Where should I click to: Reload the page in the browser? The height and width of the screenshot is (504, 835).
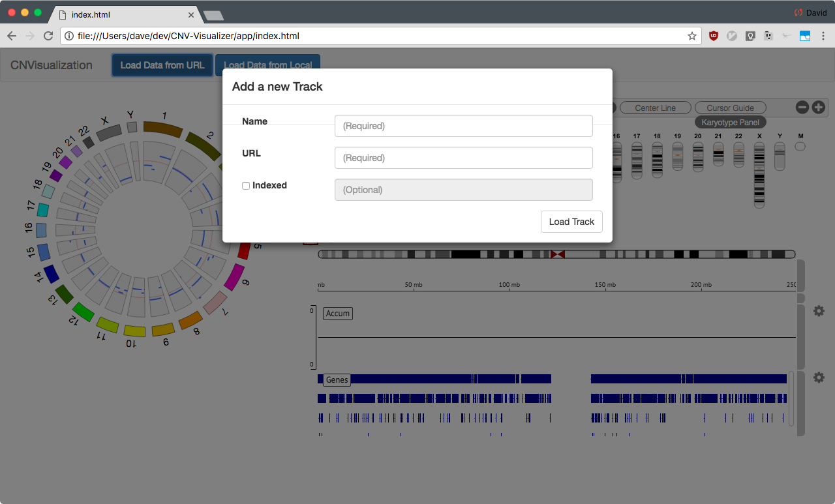pyautogui.click(x=48, y=36)
